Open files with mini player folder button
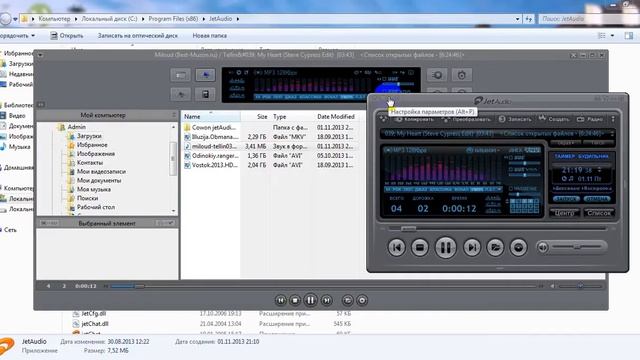The height and width of the screenshot is (360, 640). point(495,247)
